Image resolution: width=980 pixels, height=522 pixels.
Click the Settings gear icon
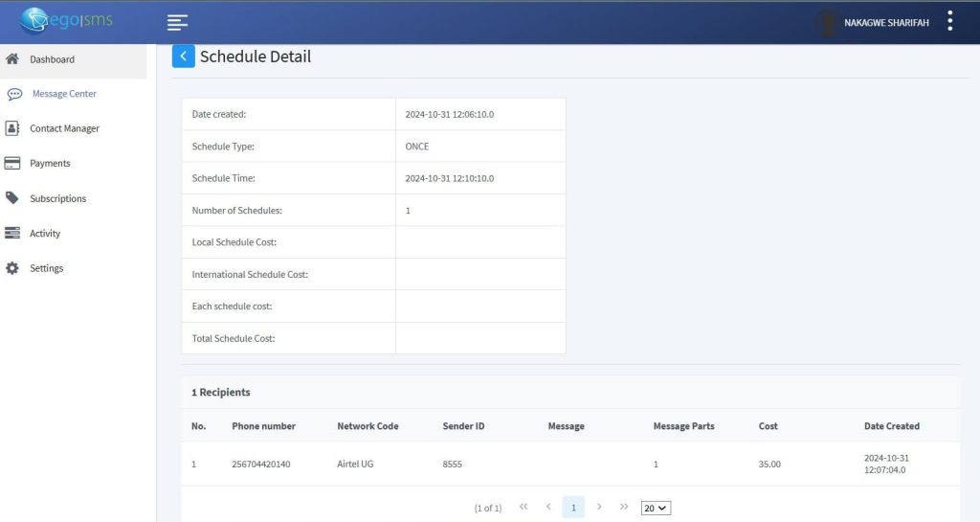(x=12, y=268)
